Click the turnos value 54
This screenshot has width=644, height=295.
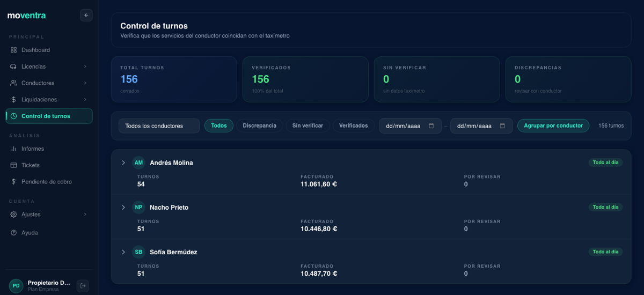(141, 184)
